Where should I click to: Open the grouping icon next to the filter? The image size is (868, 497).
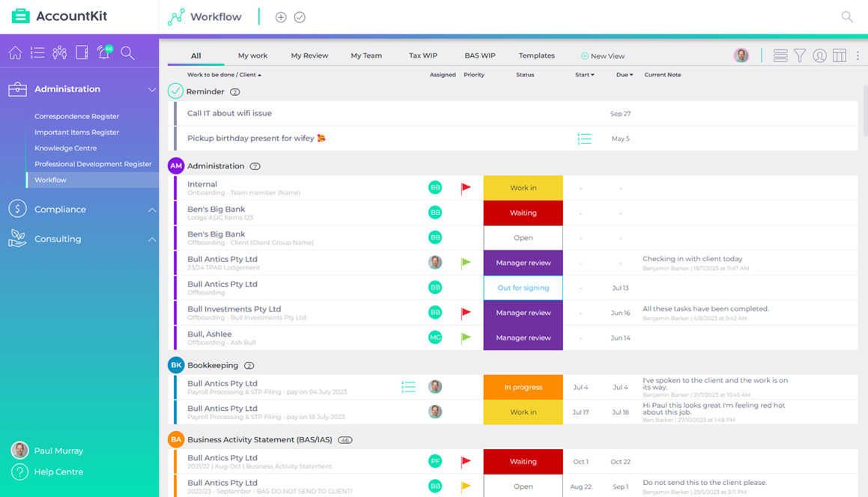(780, 55)
